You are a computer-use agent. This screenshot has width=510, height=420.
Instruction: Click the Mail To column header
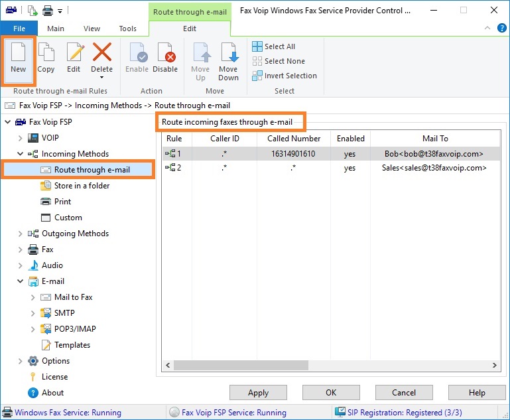click(435, 139)
